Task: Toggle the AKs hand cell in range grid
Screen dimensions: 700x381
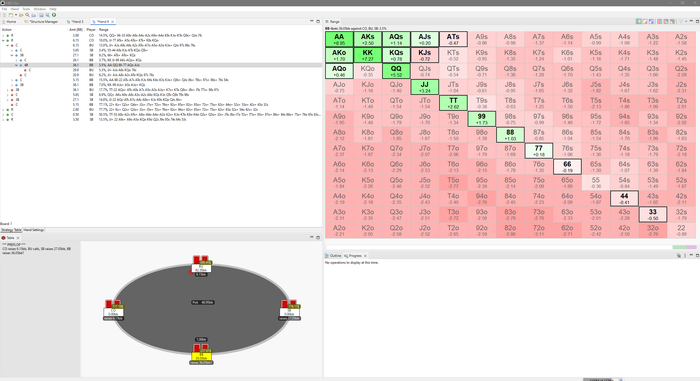Action: click(x=367, y=39)
